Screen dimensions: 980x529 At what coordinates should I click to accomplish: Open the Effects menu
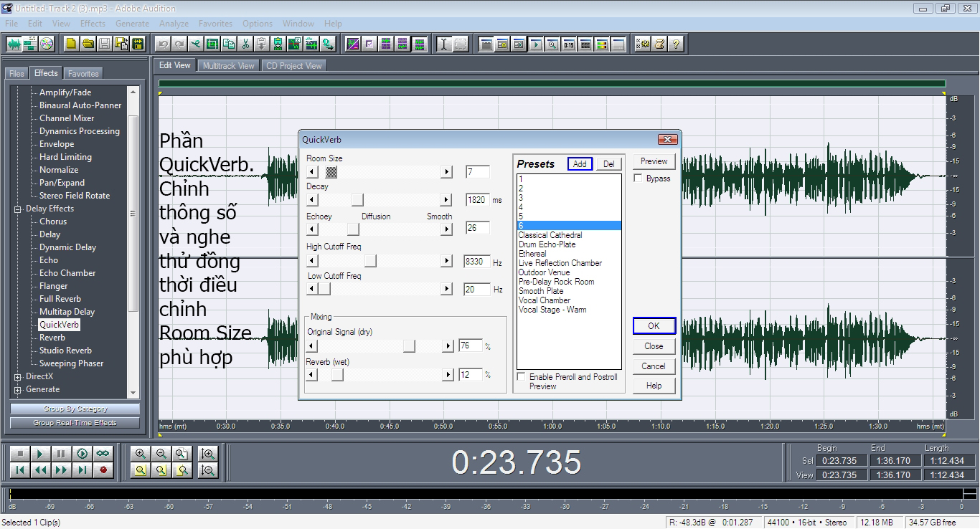click(x=93, y=23)
